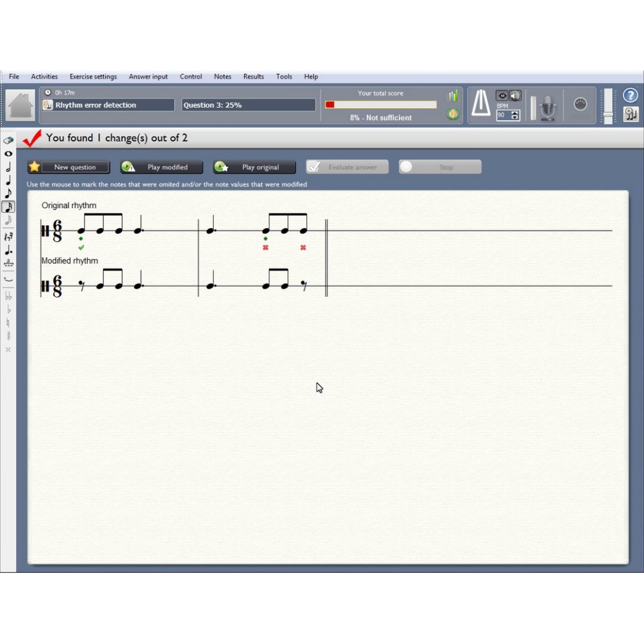Open the Exercise settings menu
The image size is (644, 644).
(93, 77)
